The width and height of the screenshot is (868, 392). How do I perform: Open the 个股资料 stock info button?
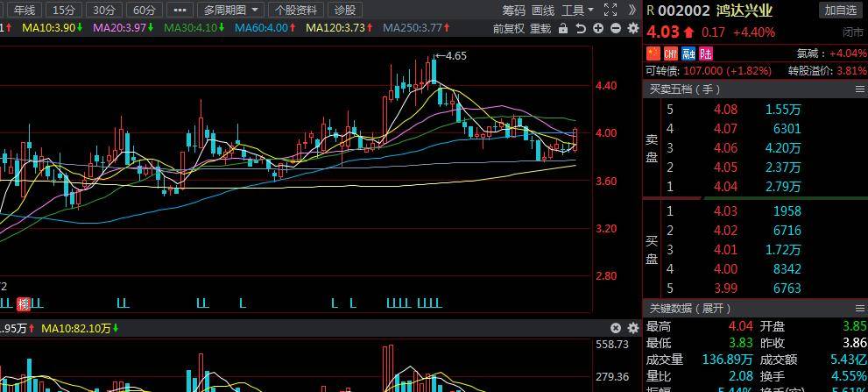pyautogui.click(x=296, y=10)
